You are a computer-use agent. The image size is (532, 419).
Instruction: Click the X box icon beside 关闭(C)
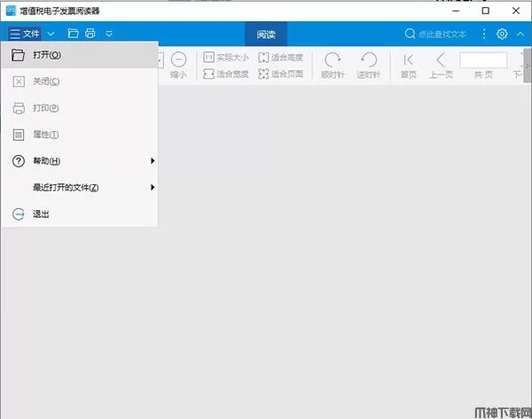(19, 81)
